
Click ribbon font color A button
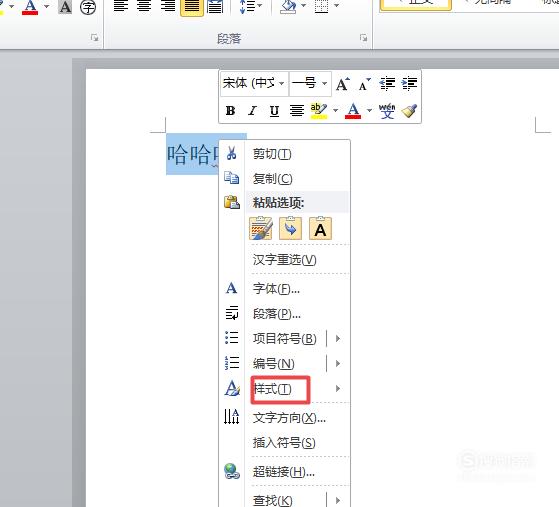[x=30, y=7]
